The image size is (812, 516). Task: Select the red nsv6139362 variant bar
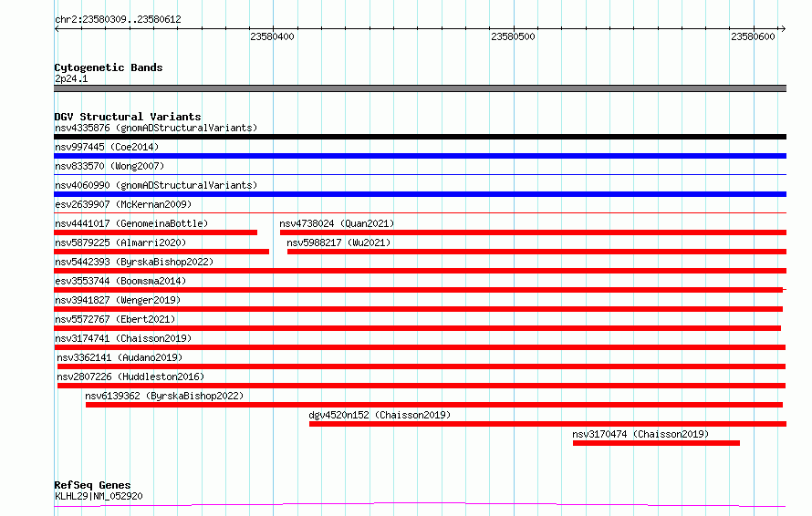[434, 405]
